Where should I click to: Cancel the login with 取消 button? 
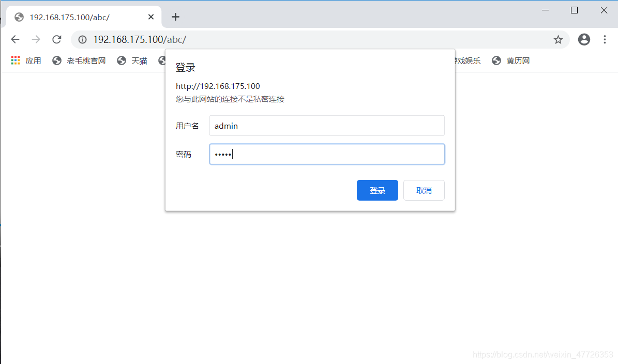[424, 190]
